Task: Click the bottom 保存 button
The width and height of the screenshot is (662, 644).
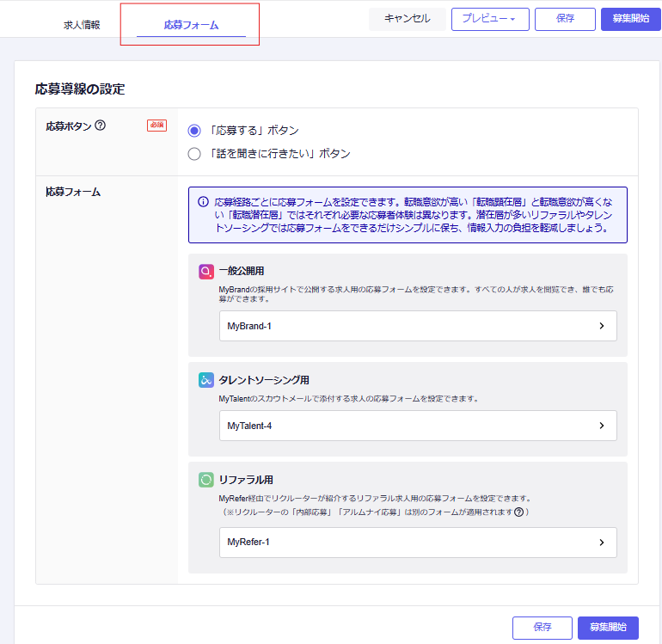Action: click(542, 628)
